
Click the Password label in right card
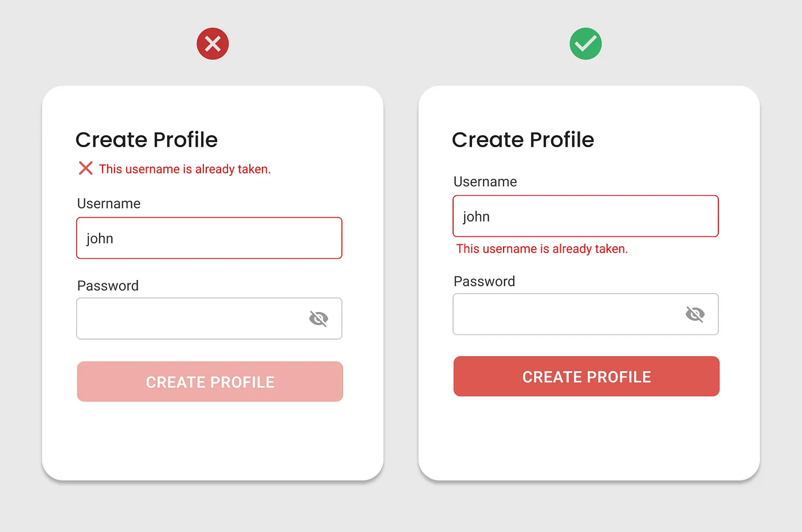pos(484,281)
